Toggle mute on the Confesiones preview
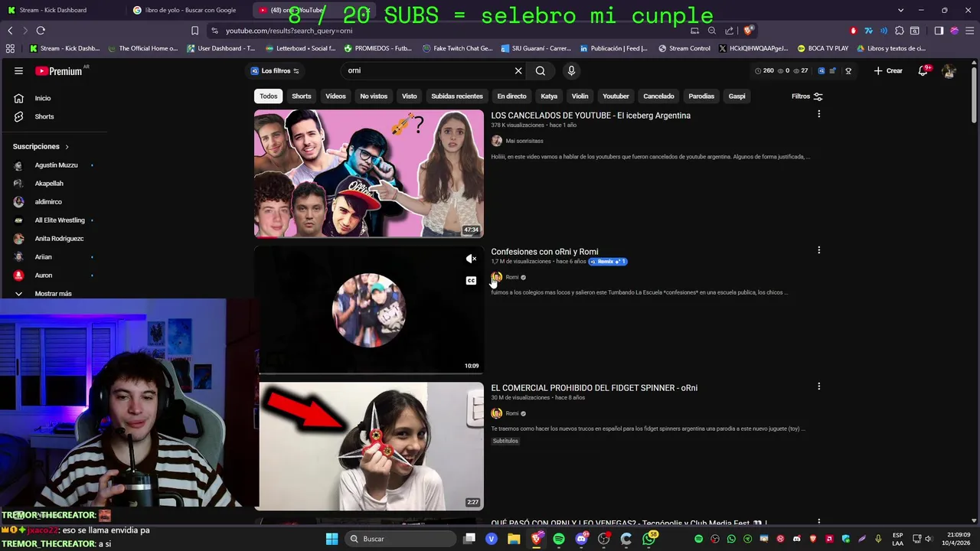Image resolution: width=980 pixels, height=551 pixels. [472, 259]
